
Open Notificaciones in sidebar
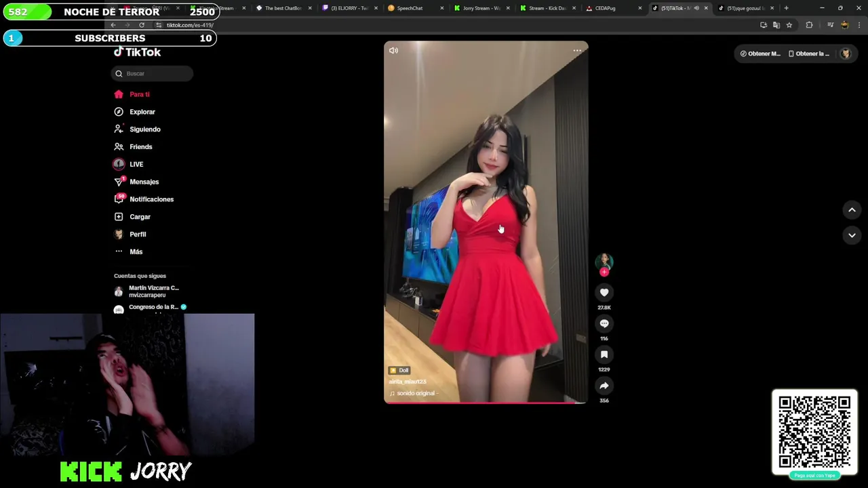click(x=144, y=199)
